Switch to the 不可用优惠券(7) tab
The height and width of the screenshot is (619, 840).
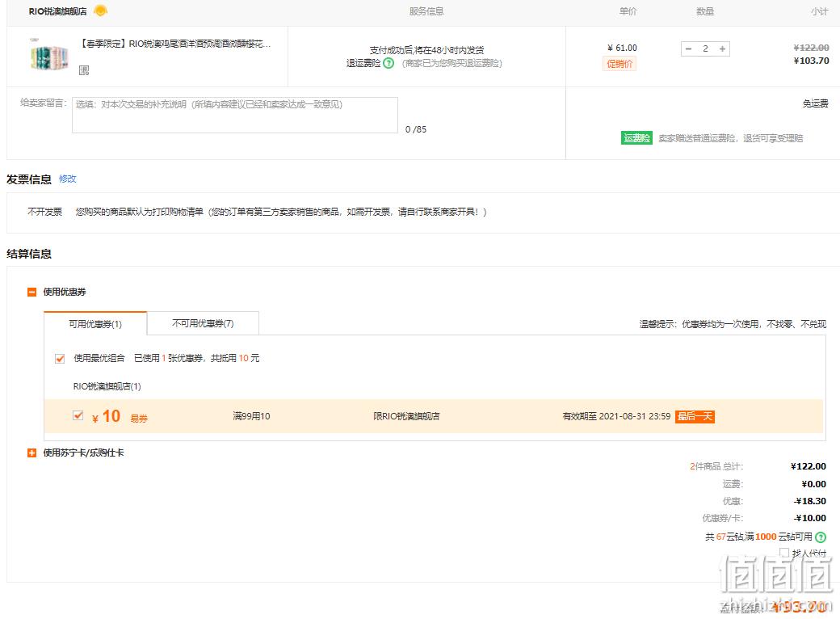pos(203,323)
